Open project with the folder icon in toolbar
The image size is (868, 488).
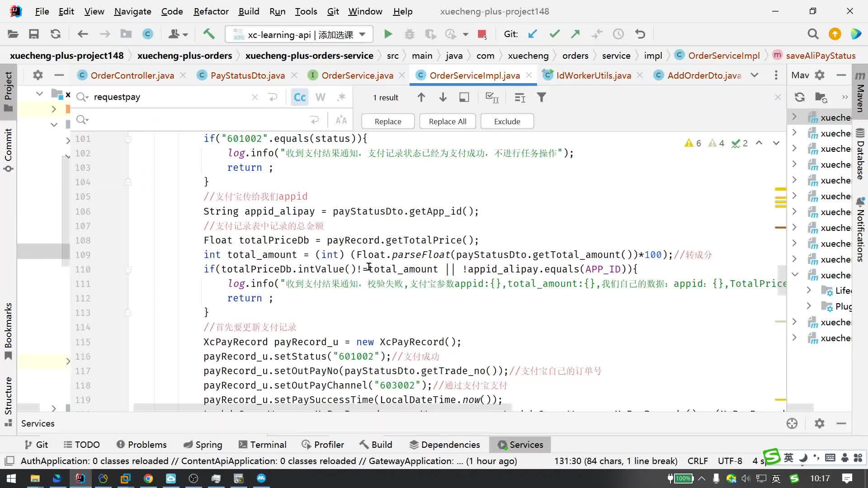click(x=13, y=34)
